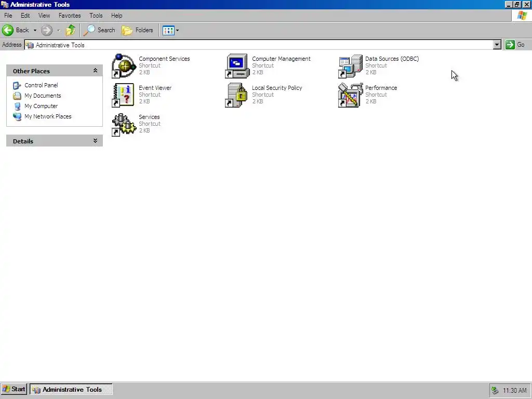Select the Event Viewer label text
This screenshot has width=532, height=399.
[155, 88]
